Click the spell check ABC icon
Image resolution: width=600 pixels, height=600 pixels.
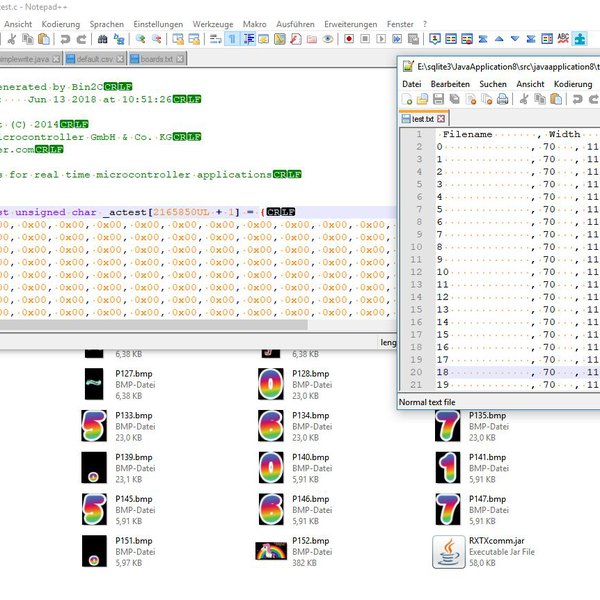[x=563, y=39]
